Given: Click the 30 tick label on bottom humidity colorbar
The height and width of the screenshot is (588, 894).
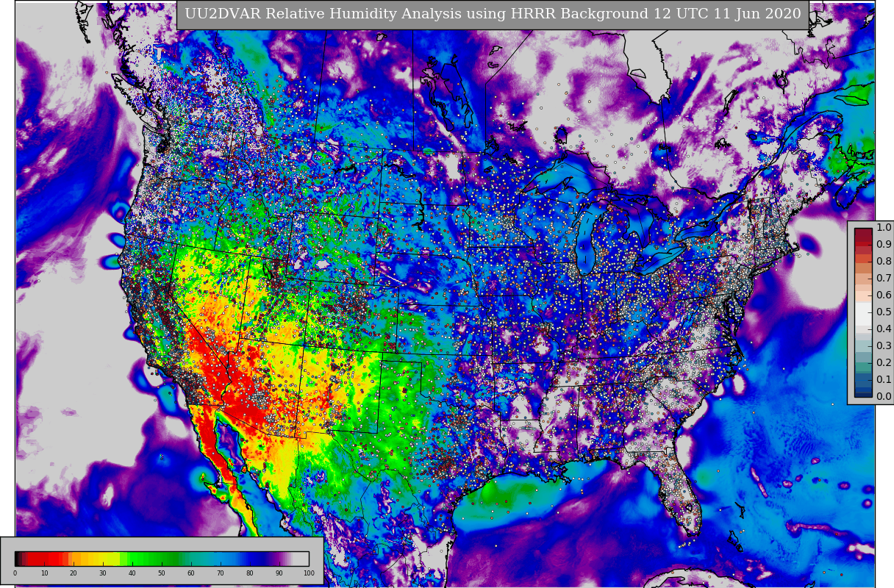Looking at the screenshot, I should (x=103, y=573).
